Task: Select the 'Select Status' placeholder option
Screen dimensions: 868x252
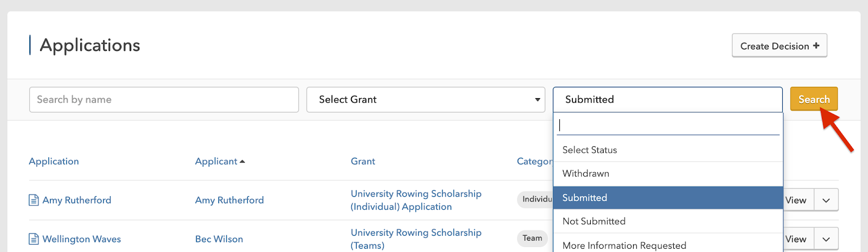Action: (590, 150)
